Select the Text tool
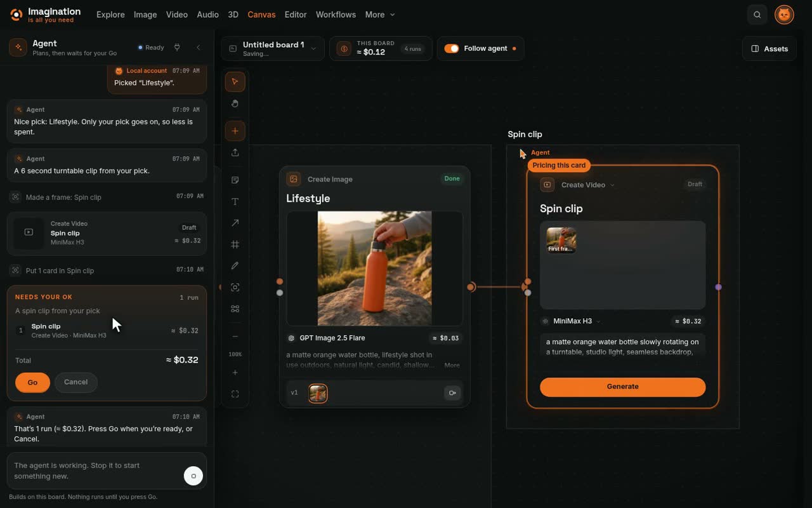 [x=235, y=201]
